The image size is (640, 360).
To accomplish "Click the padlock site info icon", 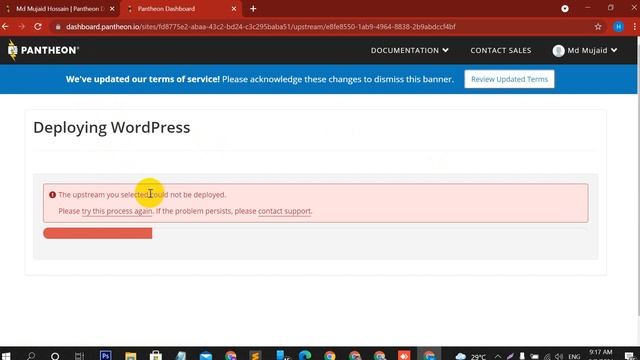I will coord(58,27).
